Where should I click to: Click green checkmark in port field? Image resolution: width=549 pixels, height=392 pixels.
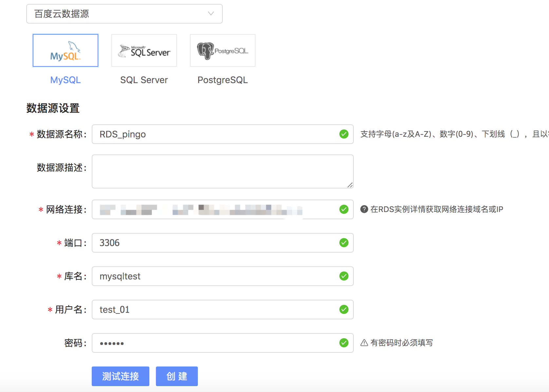[344, 243]
